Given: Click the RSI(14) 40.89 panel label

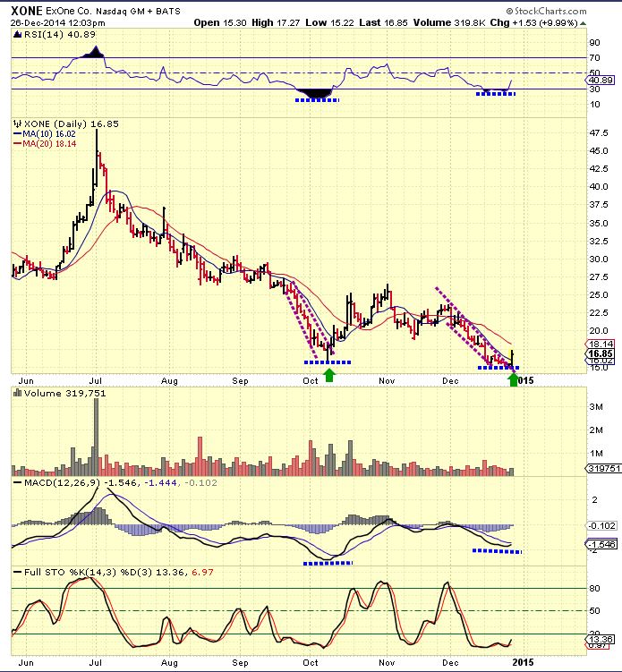Looking at the screenshot, I should [x=59, y=35].
